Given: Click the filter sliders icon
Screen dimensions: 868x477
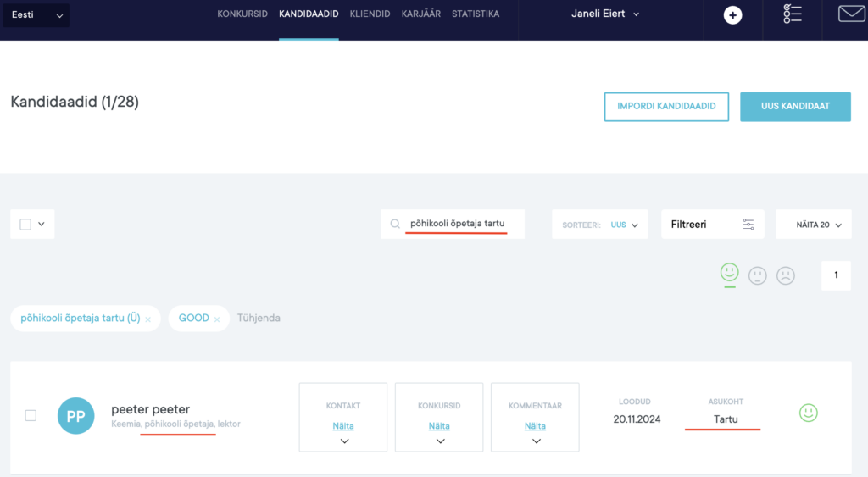Looking at the screenshot, I should coord(748,225).
